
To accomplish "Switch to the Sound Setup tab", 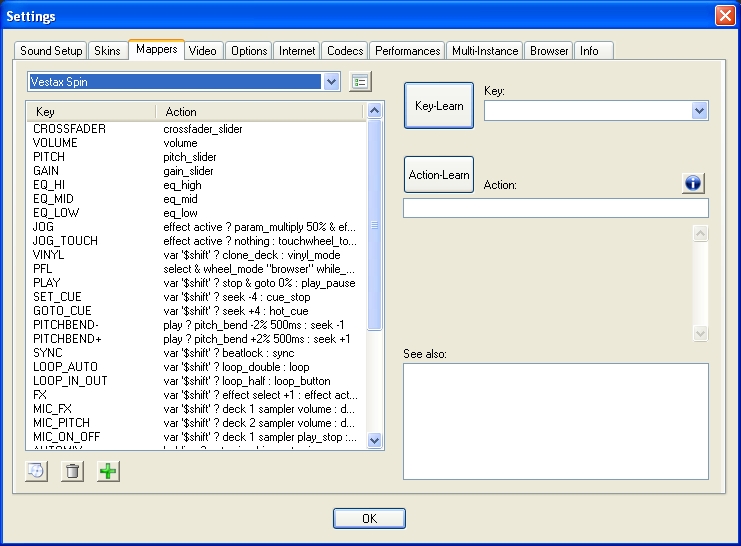I will pos(51,50).
